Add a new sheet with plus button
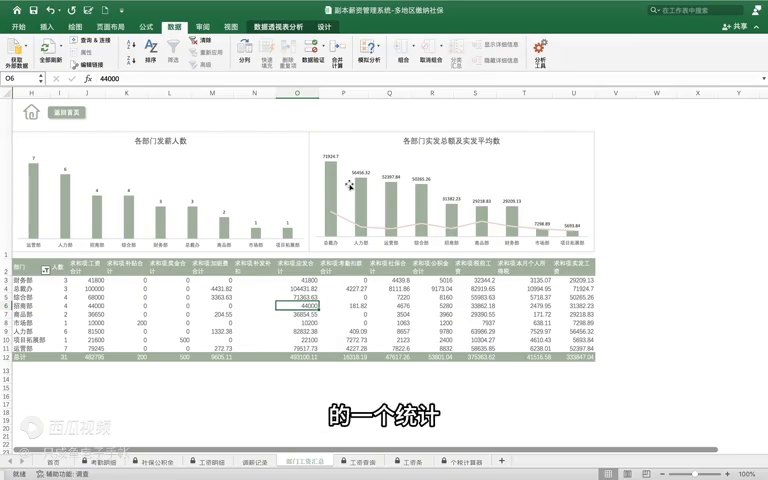This screenshot has height=480, width=768. [502, 461]
